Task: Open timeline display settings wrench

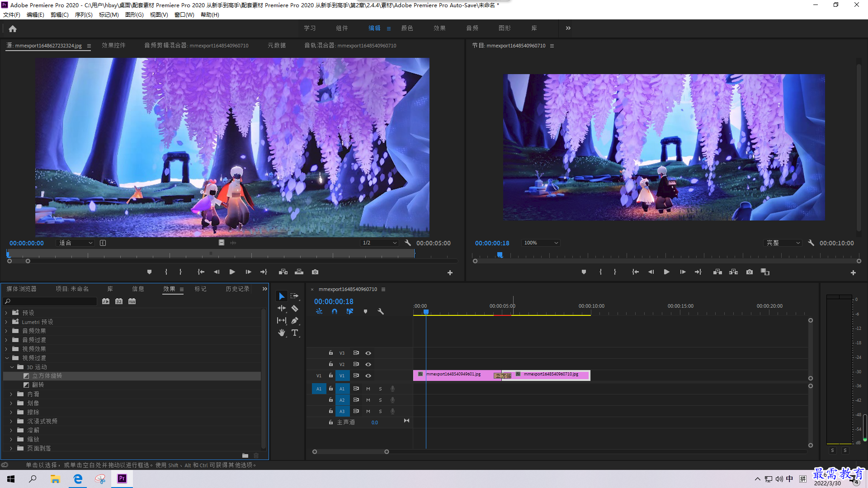Action: click(381, 311)
